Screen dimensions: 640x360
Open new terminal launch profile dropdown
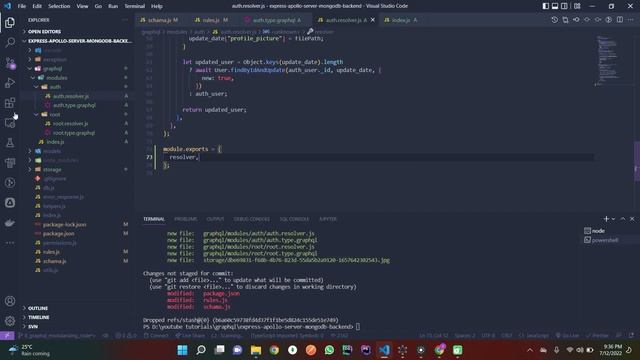point(613,219)
